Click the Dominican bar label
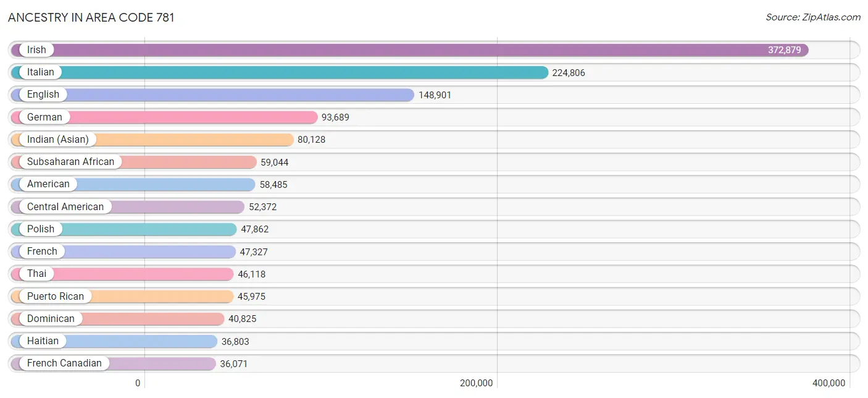Viewport: 868px width, 398px height. click(x=51, y=318)
